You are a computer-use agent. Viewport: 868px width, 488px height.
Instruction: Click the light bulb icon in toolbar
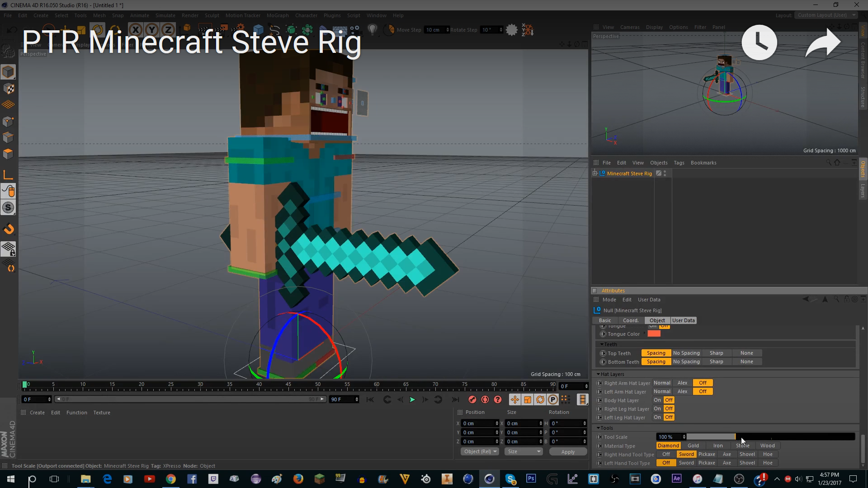[372, 30]
